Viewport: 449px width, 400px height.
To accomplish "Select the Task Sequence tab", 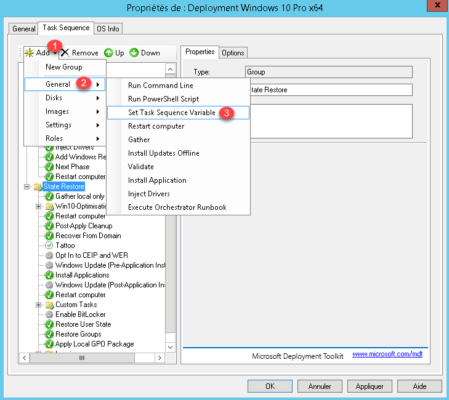I will (x=66, y=28).
